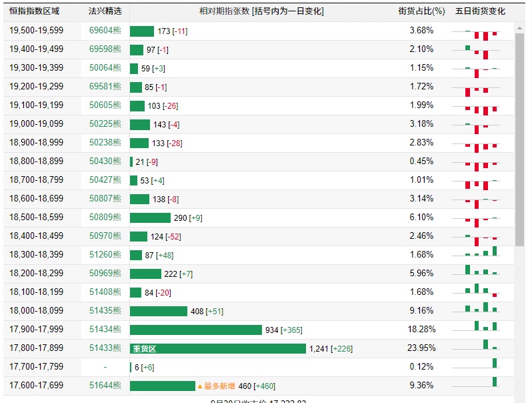This screenshot has width=532, height=403.
Task: Click the 173 [-11] contract count
Action: click(173, 31)
